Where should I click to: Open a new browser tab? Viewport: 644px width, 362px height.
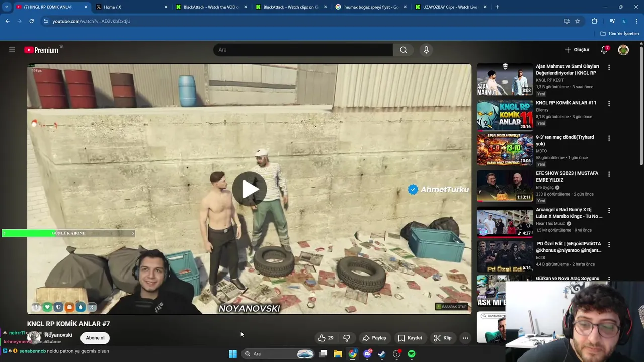[x=497, y=7]
